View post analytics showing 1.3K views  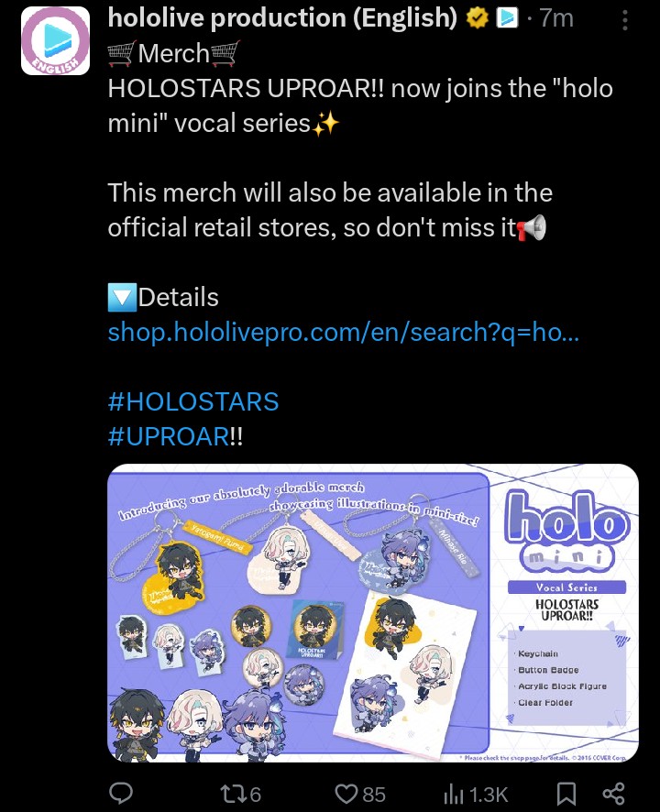tap(476, 794)
